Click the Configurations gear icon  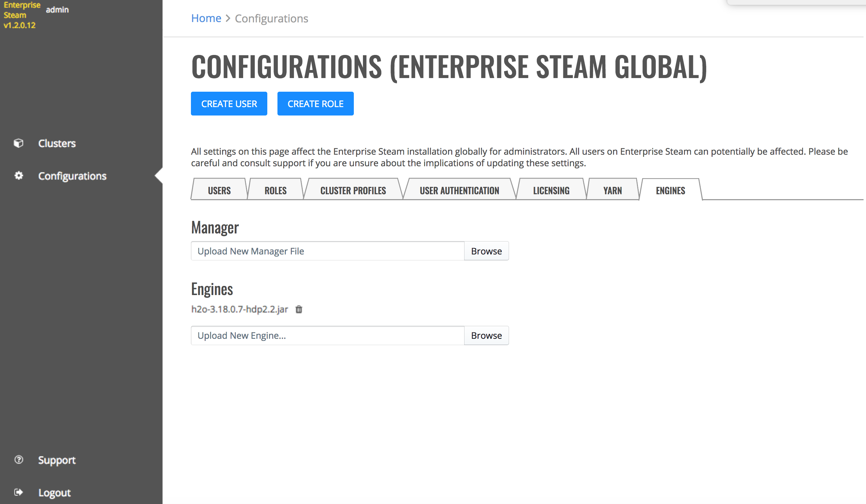point(19,176)
